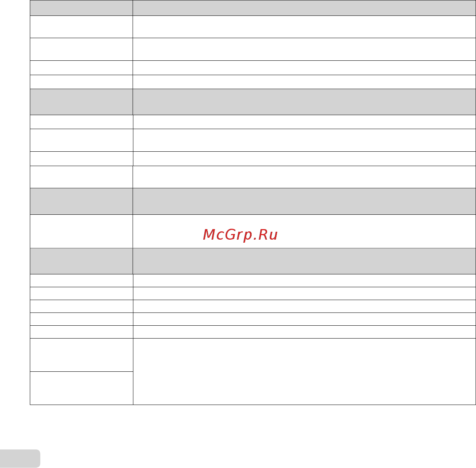Click the thin wide row just under the fourth gray band
The width and height of the screenshot is (476, 468).
coord(304,281)
